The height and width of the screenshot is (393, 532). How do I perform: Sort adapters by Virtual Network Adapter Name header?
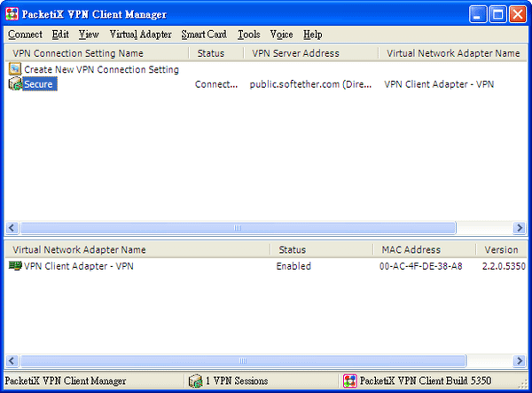[137, 250]
